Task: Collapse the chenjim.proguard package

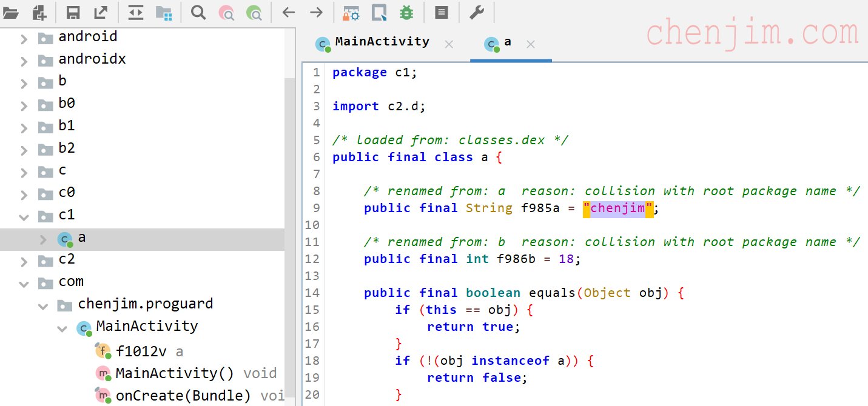Action: [43, 306]
